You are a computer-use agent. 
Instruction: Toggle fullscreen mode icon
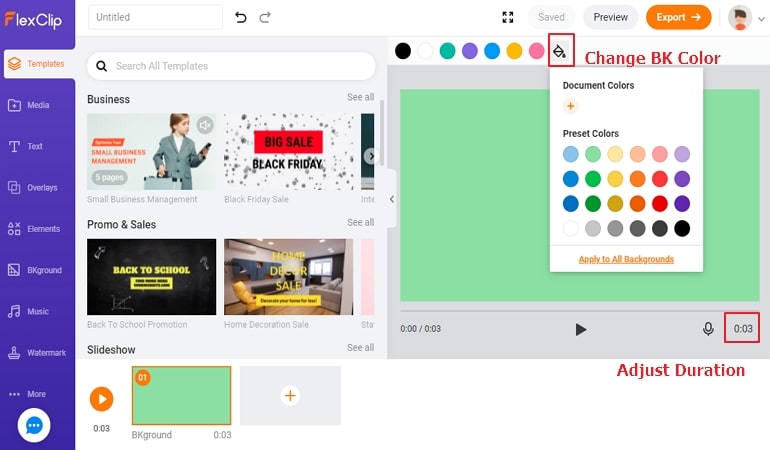(508, 18)
